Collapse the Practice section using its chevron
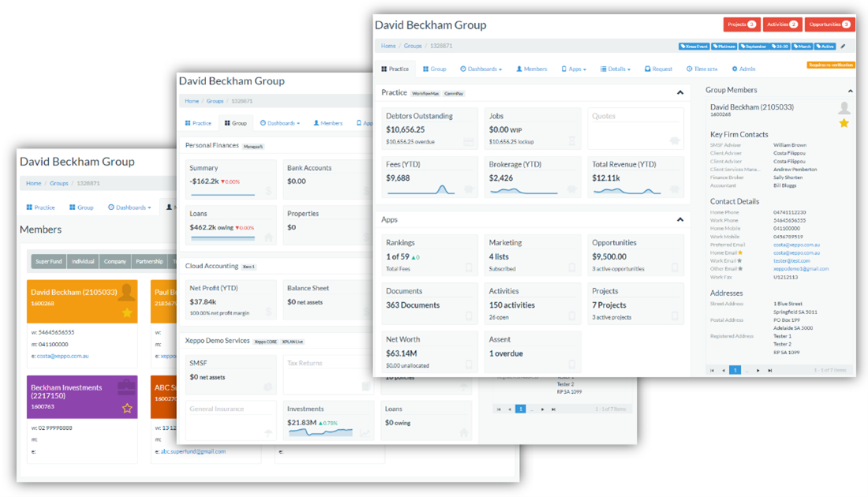The height and width of the screenshot is (497, 868). pyautogui.click(x=680, y=93)
